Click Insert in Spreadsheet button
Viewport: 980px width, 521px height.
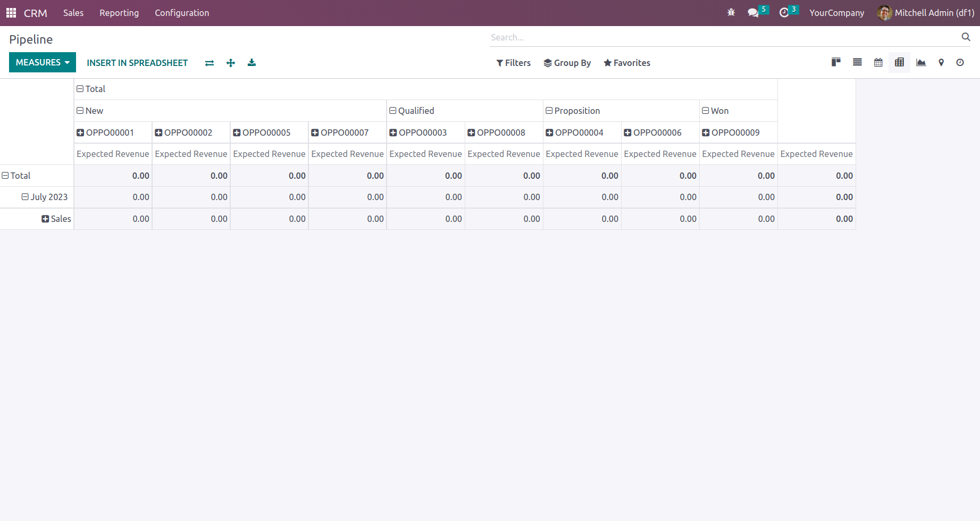coord(137,63)
